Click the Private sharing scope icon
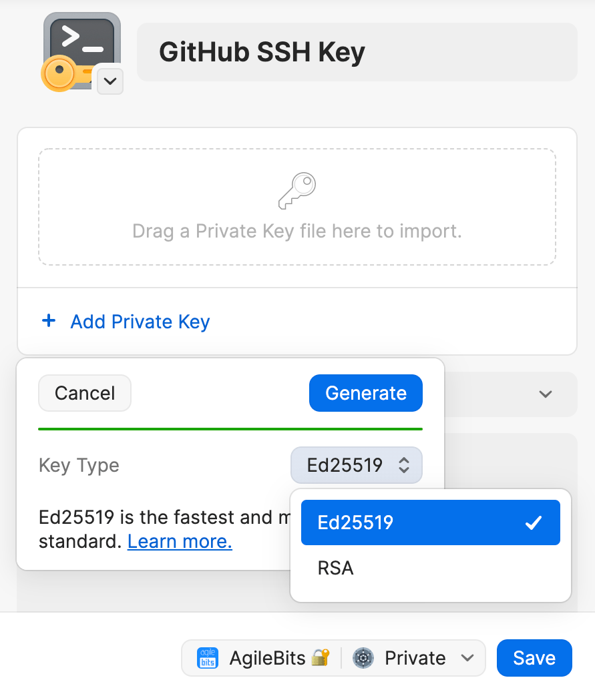The height and width of the screenshot is (700, 595). pyautogui.click(x=363, y=658)
